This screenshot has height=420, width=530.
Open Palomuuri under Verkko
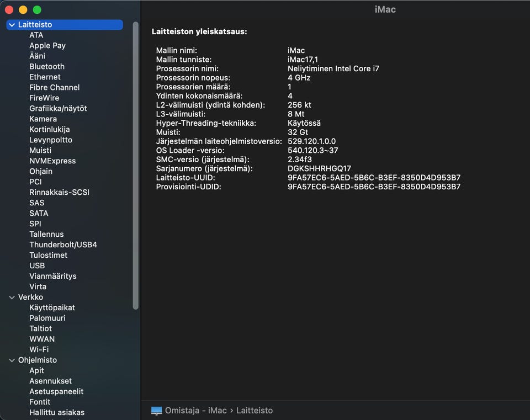[x=47, y=318]
